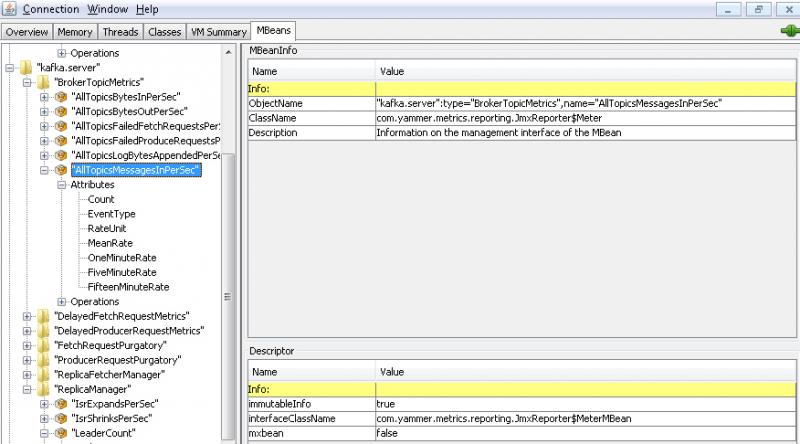Collapse the AllTopicsMessagesInPerSec tree node
800x444 pixels.
44,170
